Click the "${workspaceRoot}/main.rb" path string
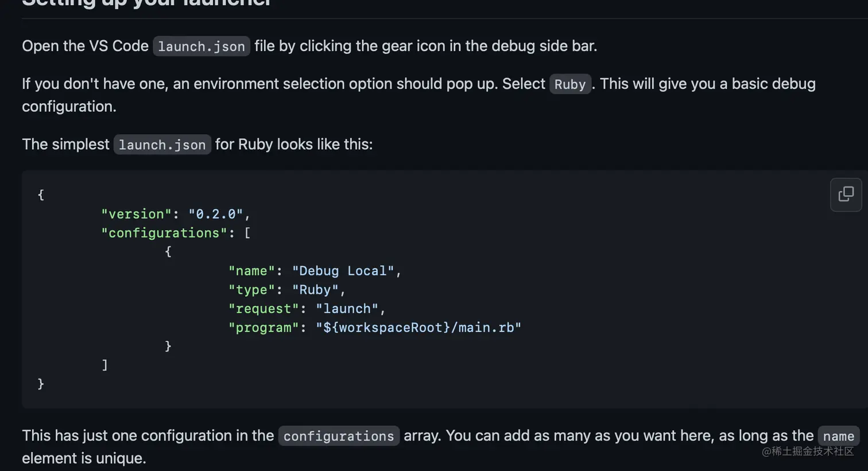Screen dimensions: 868x471 pyautogui.click(x=418, y=328)
